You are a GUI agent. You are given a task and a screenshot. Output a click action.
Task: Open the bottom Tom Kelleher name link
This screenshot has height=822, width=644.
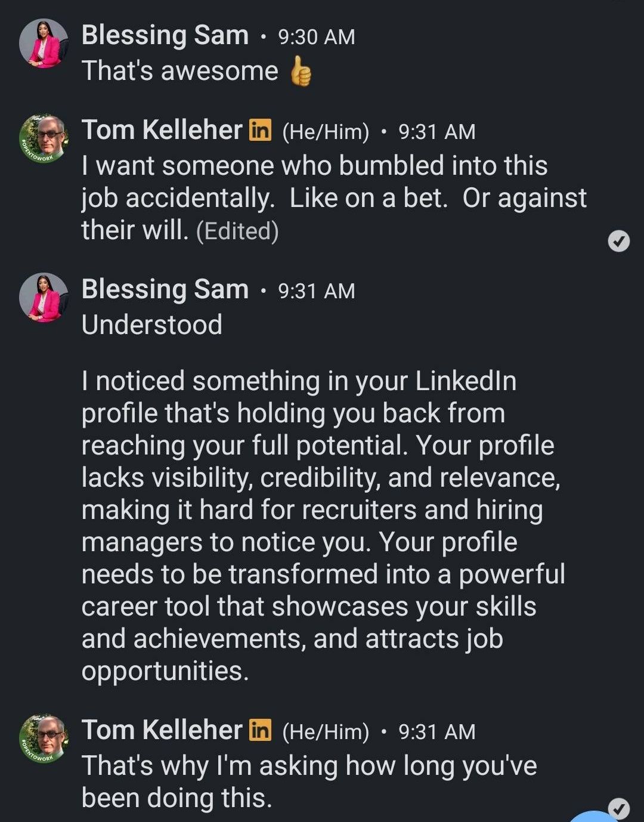point(162,730)
